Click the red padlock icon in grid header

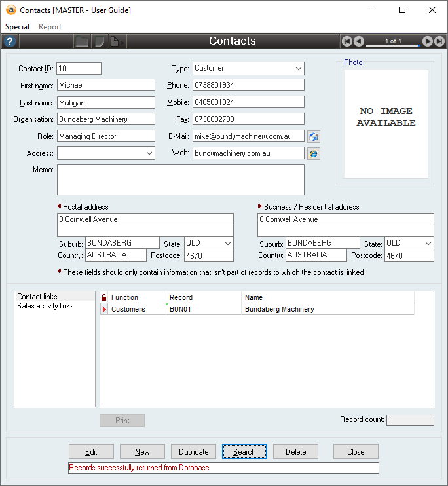pyautogui.click(x=103, y=297)
